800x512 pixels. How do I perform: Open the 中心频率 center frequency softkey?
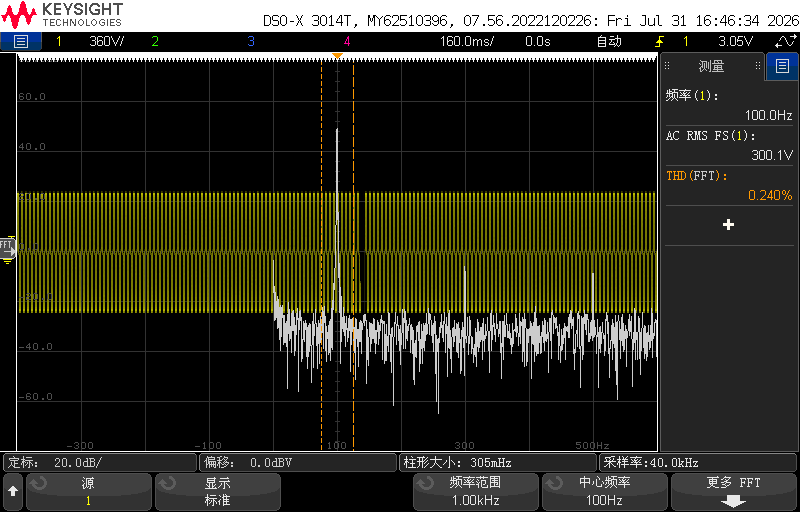(x=605, y=491)
